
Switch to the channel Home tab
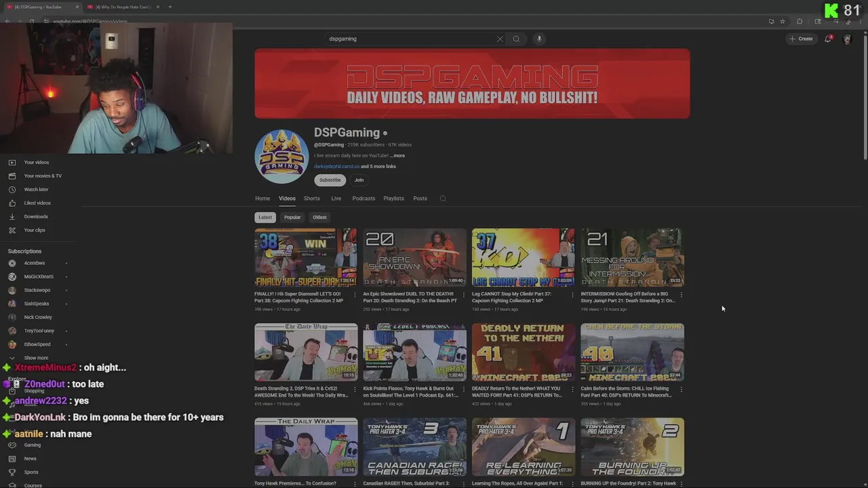coord(262,199)
